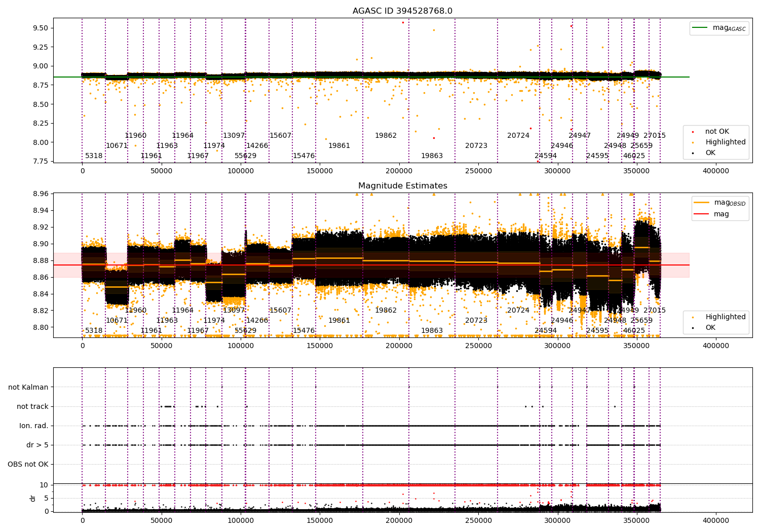Click the 8.92 y-axis tick label
This screenshot has width=760, height=532.
41,227
